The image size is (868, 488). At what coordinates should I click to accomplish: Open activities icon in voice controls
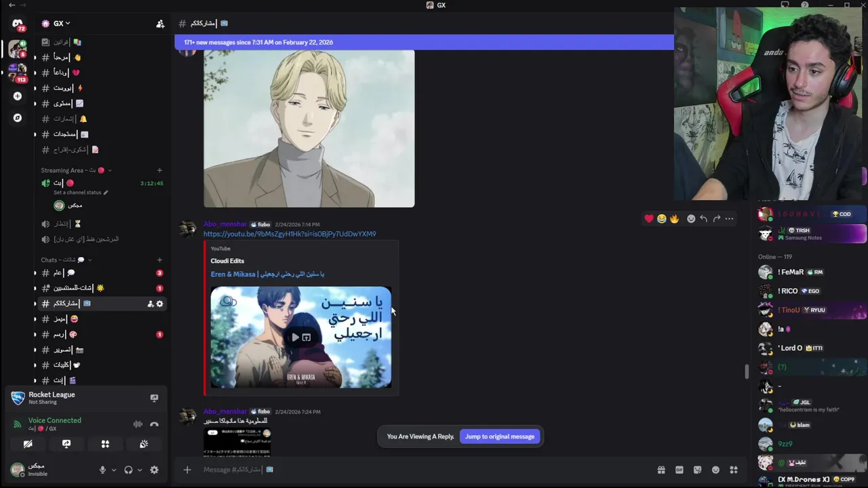[x=105, y=444]
